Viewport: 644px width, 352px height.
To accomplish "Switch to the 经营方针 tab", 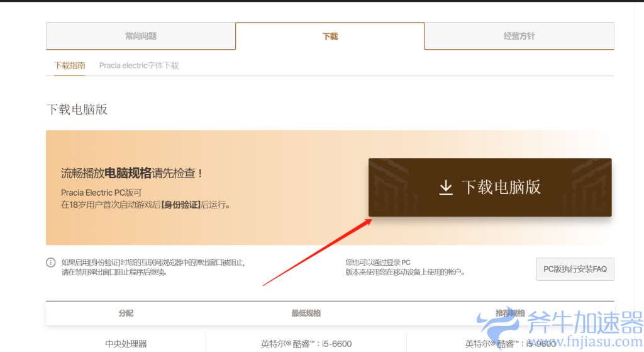I will (519, 36).
